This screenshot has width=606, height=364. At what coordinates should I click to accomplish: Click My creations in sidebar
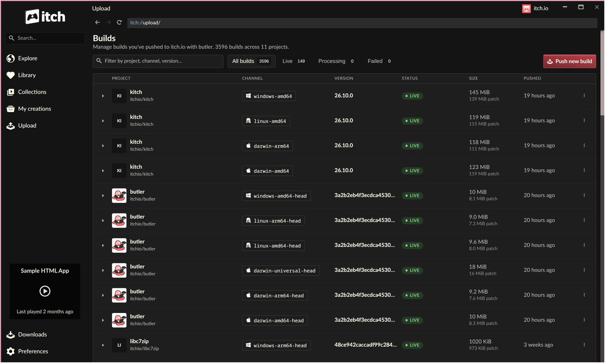[34, 109]
